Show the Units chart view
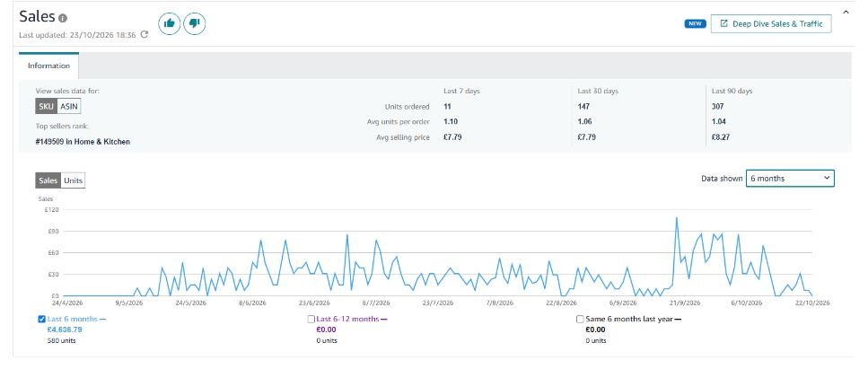The height and width of the screenshot is (369, 868). coord(73,180)
